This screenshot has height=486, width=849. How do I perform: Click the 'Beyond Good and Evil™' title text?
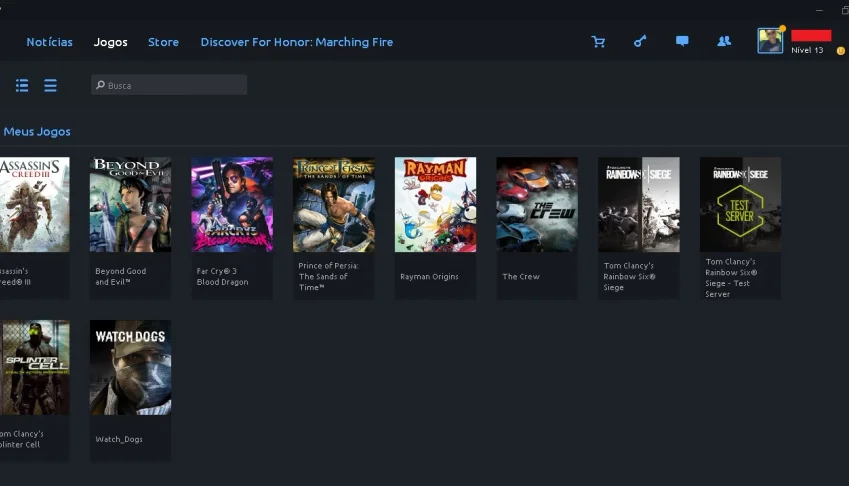pos(121,277)
